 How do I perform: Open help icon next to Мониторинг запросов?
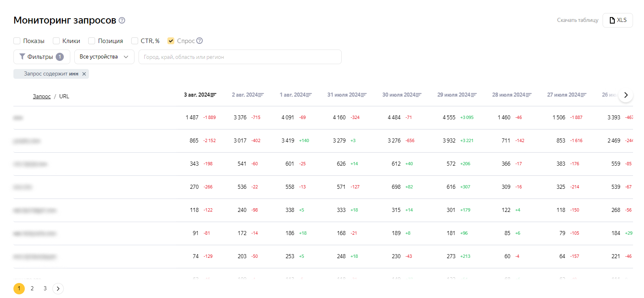tap(122, 20)
